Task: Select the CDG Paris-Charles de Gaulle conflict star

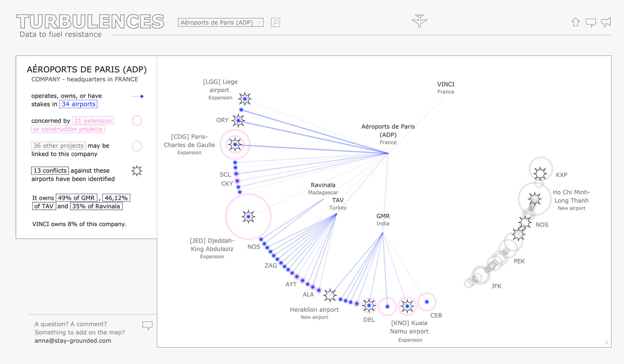Action: 235,144
